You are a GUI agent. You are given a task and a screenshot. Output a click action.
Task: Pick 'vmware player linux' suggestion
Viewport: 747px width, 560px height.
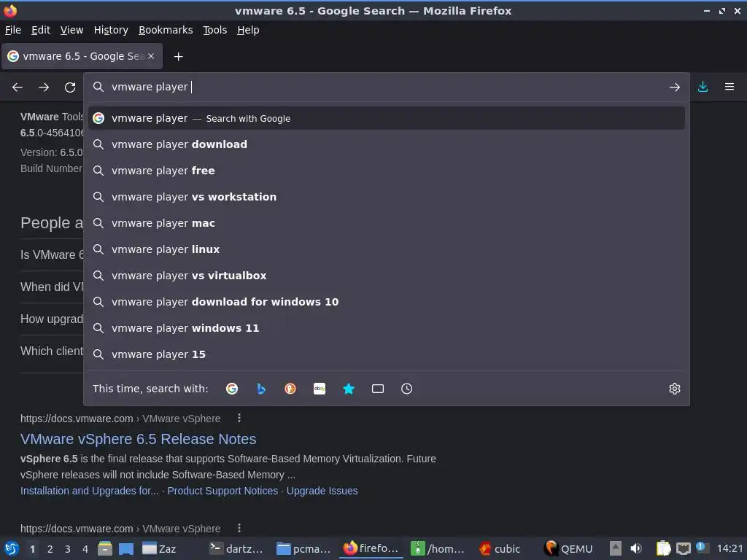(x=387, y=249)
